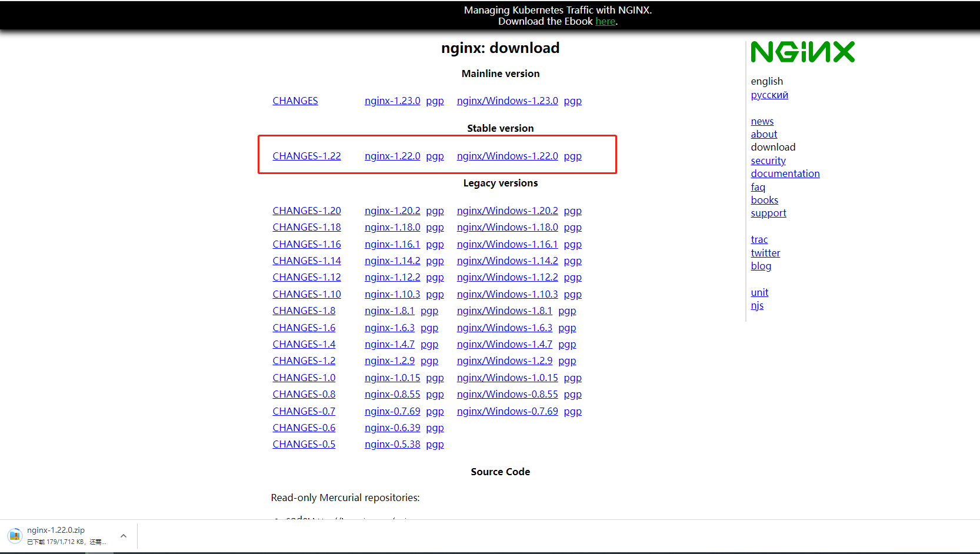Download nginx-1.0.15 source
Screen dimensions: 980x554
392,378
